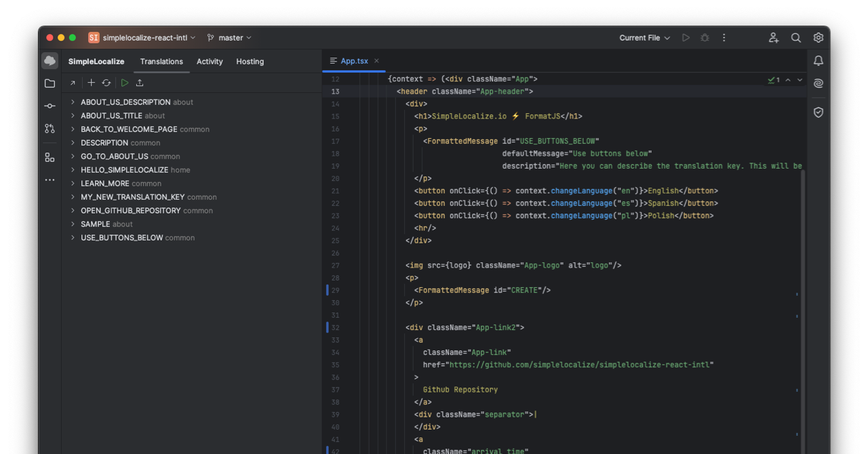Image resolution: width=868 pixels, height=454 pixels.
Task: Open More Actions vertical dots menu
Action: point(724,38)
